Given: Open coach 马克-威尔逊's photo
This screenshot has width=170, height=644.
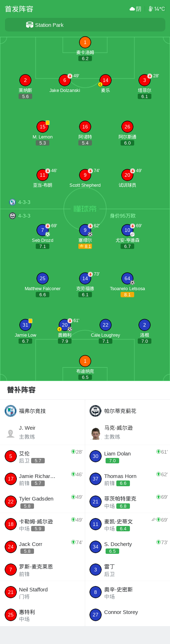Looking at the screenshot, I should click(x=96, y=433).
